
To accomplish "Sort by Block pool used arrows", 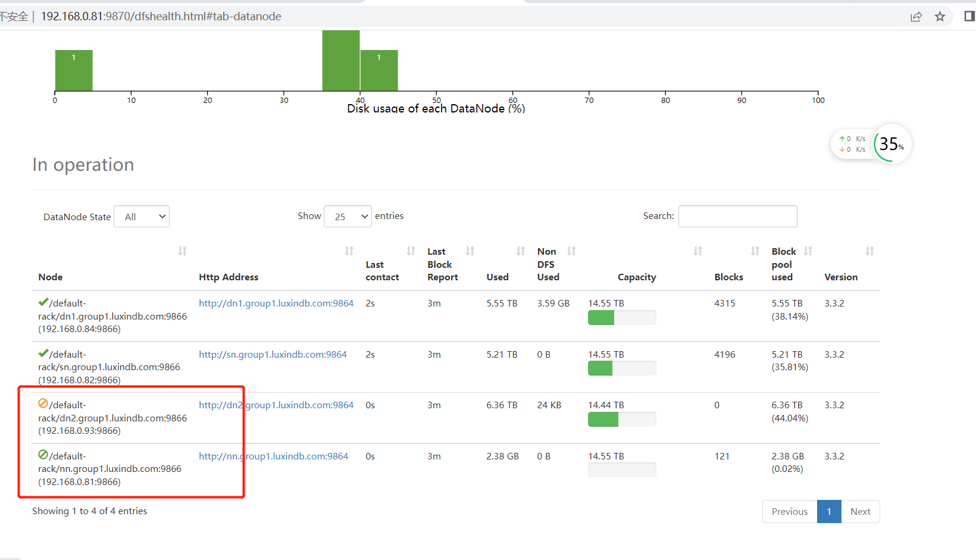I will [808, 251].
